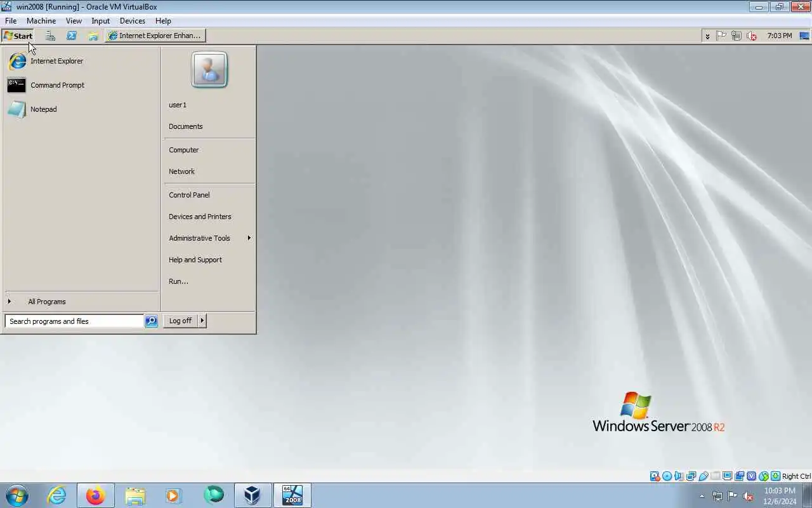Show hidden host tray icons arrow

[702, 496]
